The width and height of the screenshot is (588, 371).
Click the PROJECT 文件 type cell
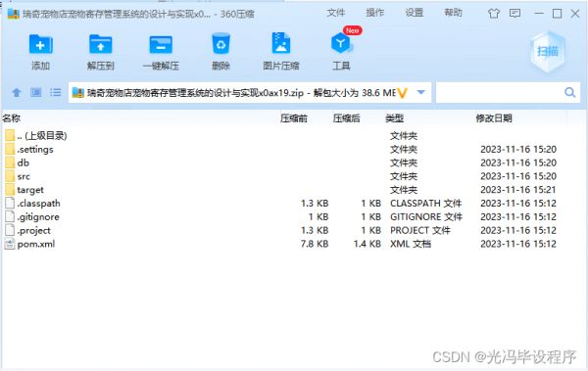pyautogui.click(x=420, y=230)
